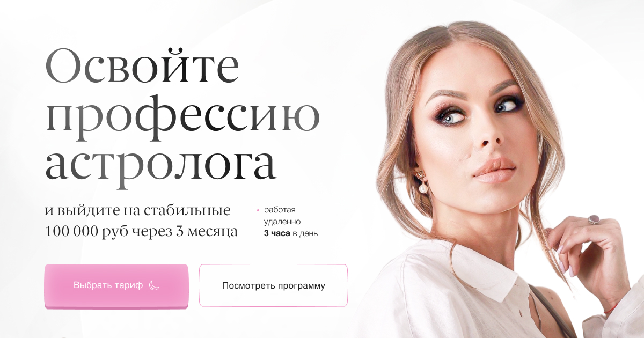Click the 100 000 руб через 3 месяца text

click(x=141, y=232)
